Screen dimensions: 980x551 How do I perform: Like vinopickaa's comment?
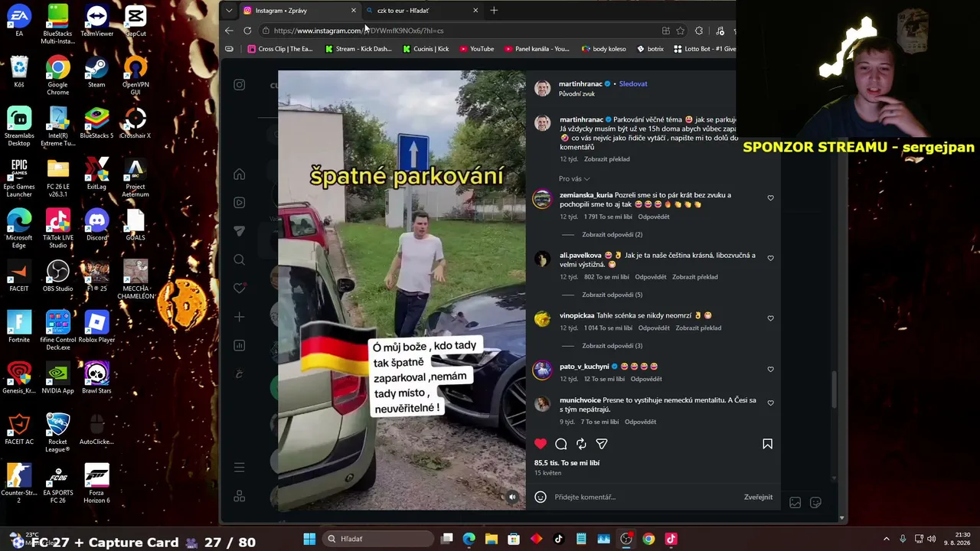[x=770, y=318]
